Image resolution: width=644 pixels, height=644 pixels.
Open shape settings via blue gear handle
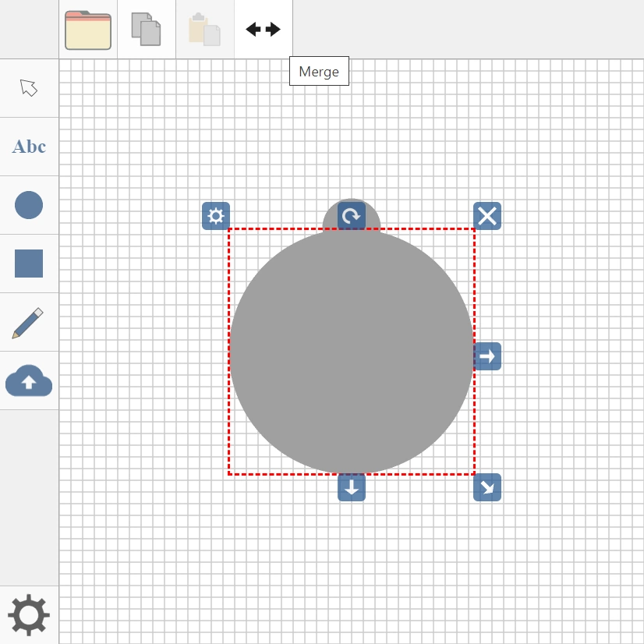216,216
